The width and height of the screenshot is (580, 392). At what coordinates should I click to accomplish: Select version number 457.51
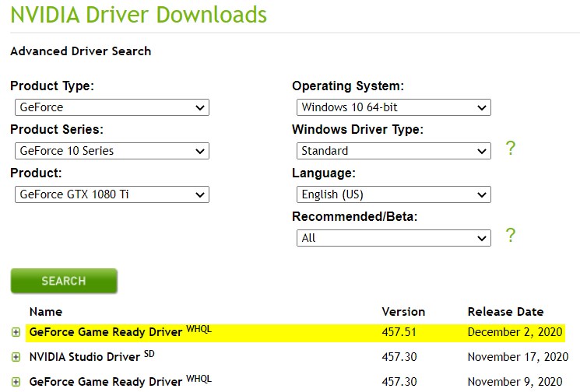tap(399, 332)
